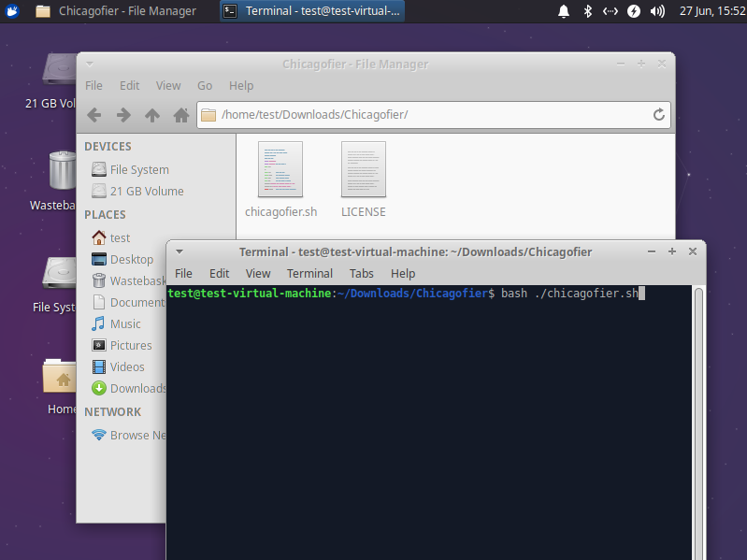This screenshot has height=560, width=747.
Task: Go forward in File Manager toolbar
Action: (x=123, y=115)
